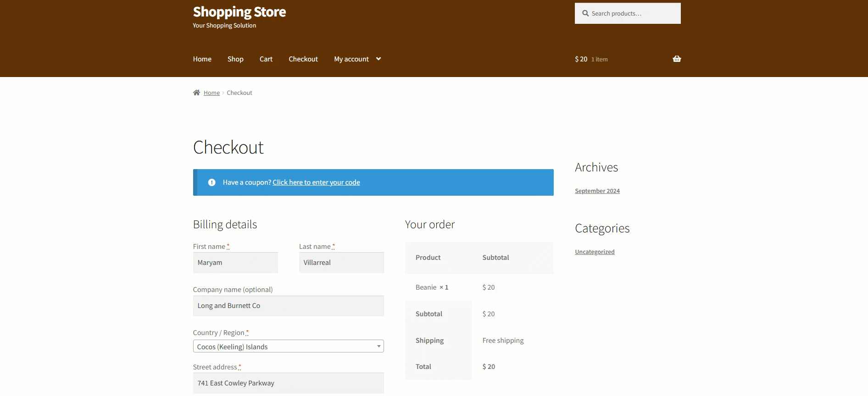Image resolution: width=868 pixels, height=396 pixels.
Task: Click into the Last name field
Action: (341, 263)
